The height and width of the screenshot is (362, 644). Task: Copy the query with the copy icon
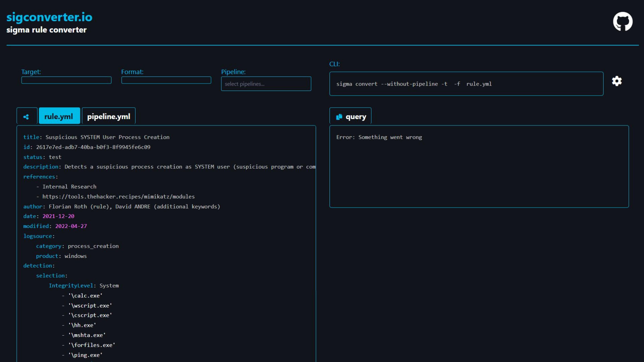pyautogui.click(x=339, y=117)
